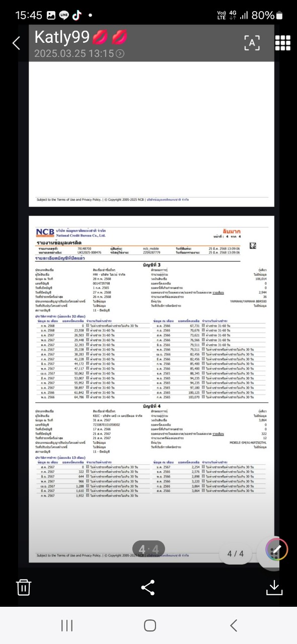Image resolution: width=297 pixels, height=644 pixels.
Task: Tap the บัญชีที่ 4 account heading
Action: click(152, 406)
